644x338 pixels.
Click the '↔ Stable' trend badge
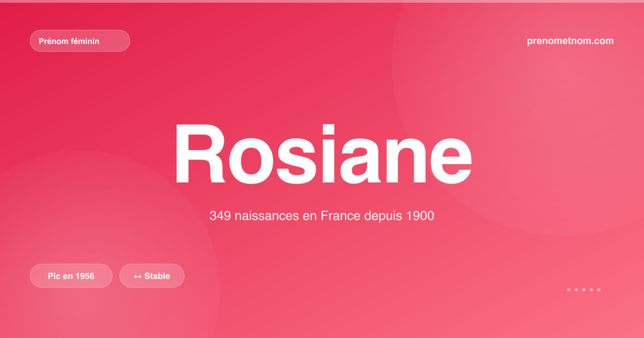152,276
